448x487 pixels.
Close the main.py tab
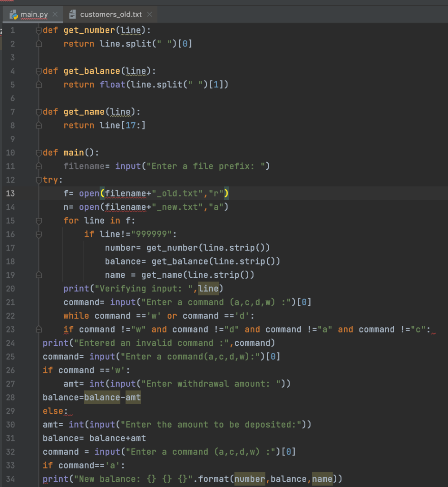pos(55,14)
